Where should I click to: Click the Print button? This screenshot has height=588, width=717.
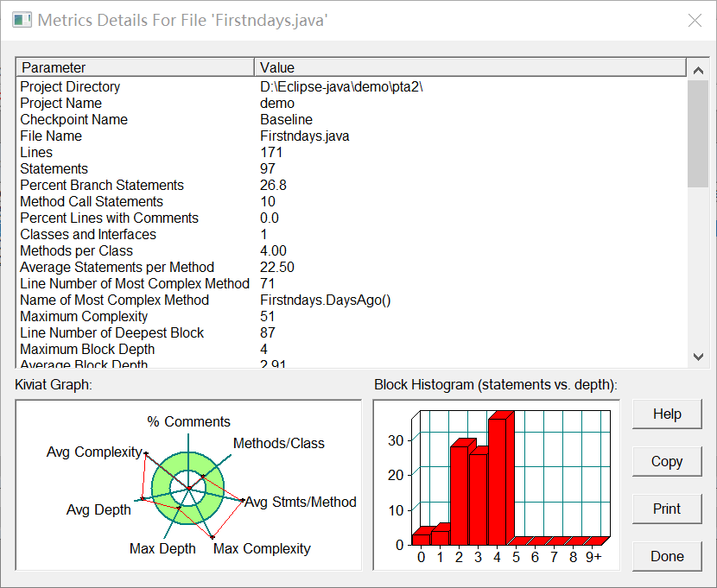(x=667, y=509)
